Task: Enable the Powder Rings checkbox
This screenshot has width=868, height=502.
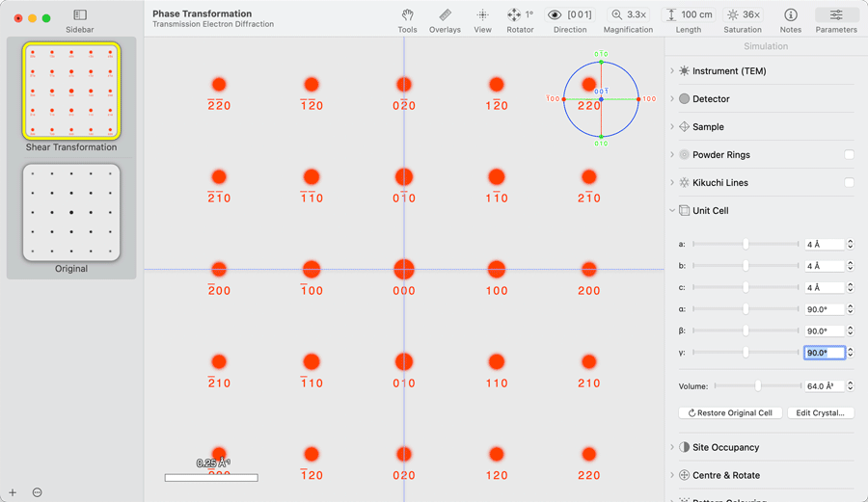Action: [849, 154]
